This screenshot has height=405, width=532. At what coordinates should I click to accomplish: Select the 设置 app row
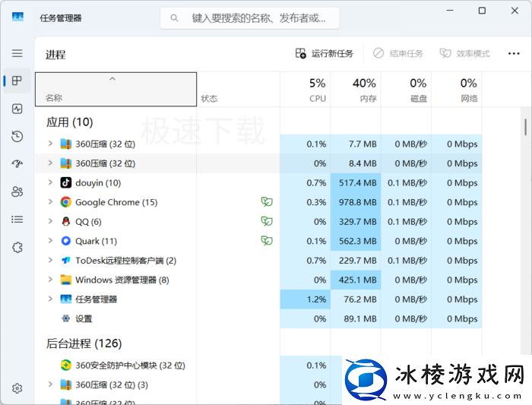pyautogui.click(x=258, y=318)
